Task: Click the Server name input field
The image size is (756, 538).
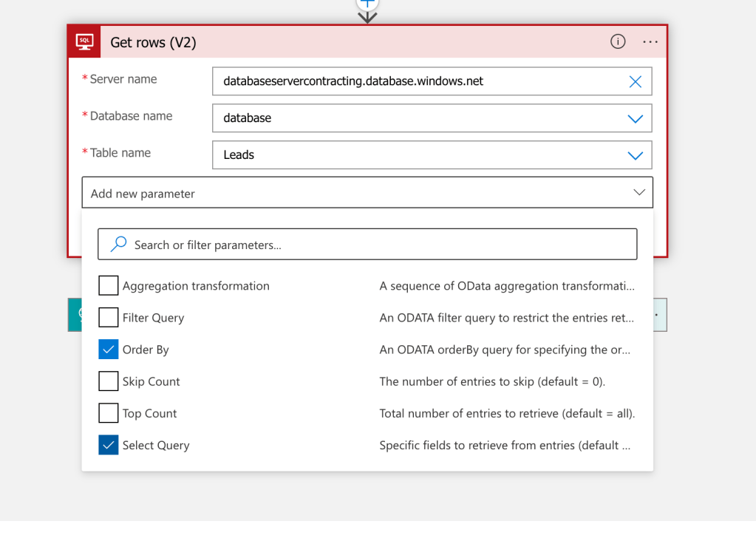Action: [x=432, y=81]
